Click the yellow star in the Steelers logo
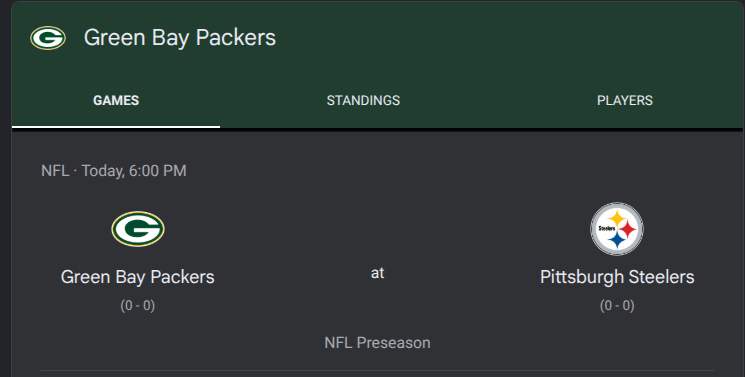The width and height of the screenshot is (745, 377). [617, 218]
